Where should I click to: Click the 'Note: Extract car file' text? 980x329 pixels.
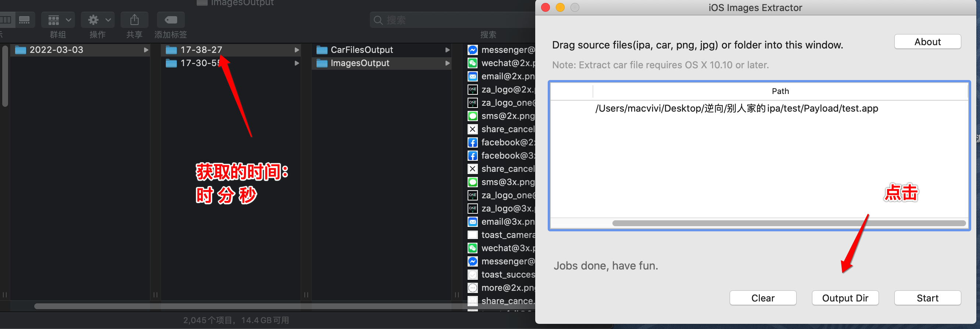click(660, 65)
